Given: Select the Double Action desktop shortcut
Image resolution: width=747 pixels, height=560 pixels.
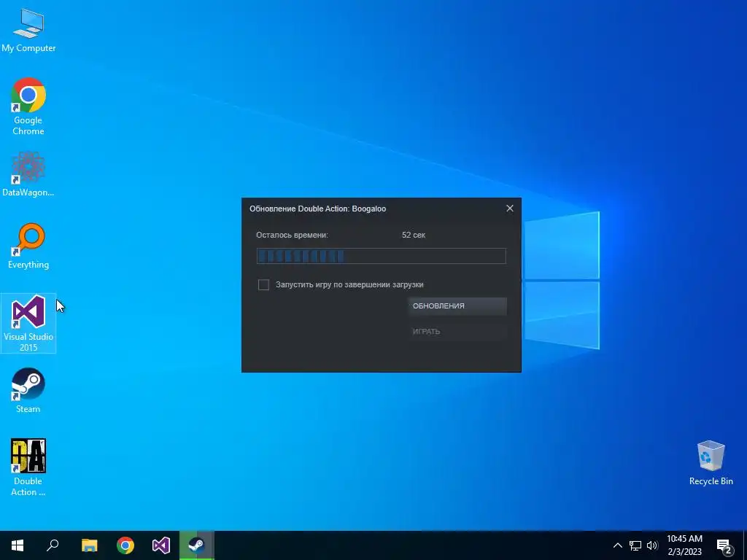Looking at the screenshot, I should tap(28, 467).
